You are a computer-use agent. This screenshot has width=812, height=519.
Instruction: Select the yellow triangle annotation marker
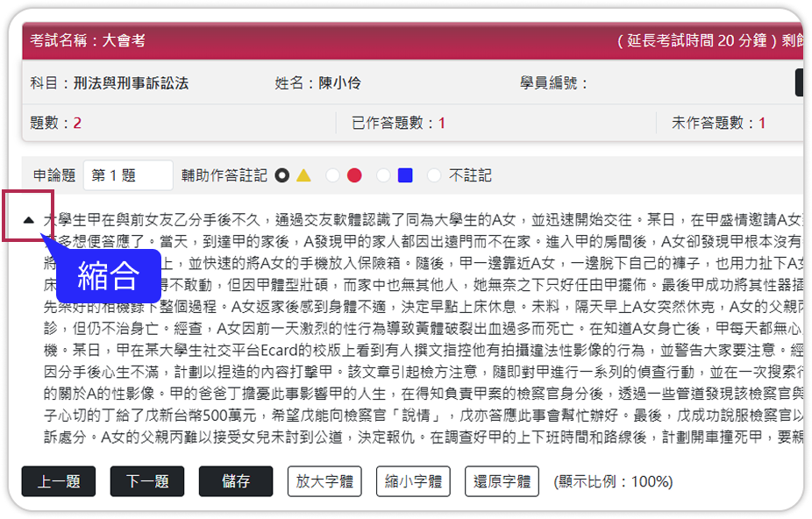(303, 175)
